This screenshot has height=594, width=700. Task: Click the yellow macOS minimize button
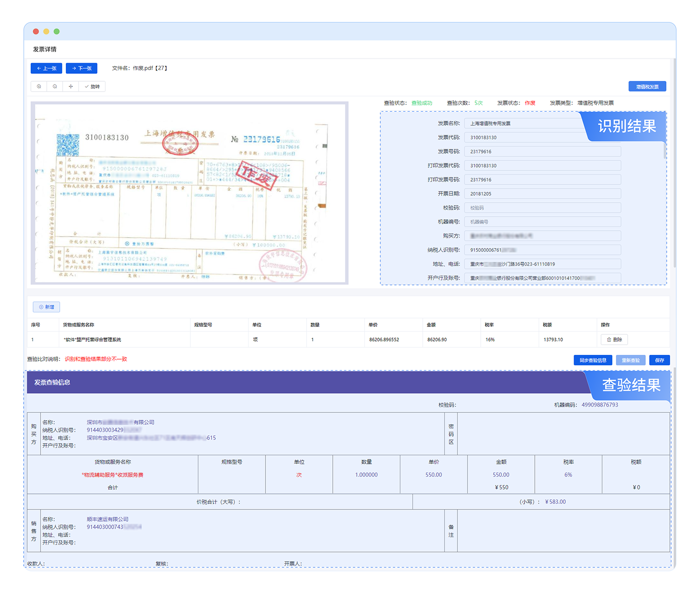click(x=46, y=31)
